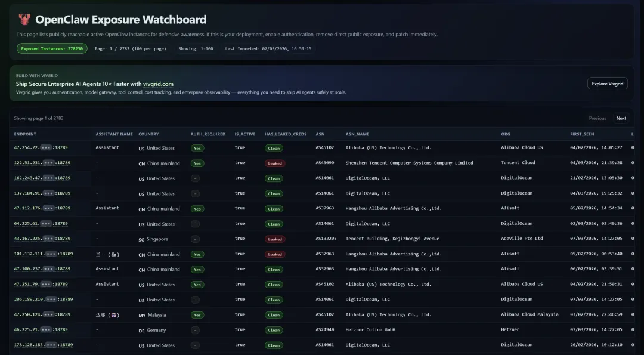Click the BUILD WITH VIVGRID label

point(37,76)
